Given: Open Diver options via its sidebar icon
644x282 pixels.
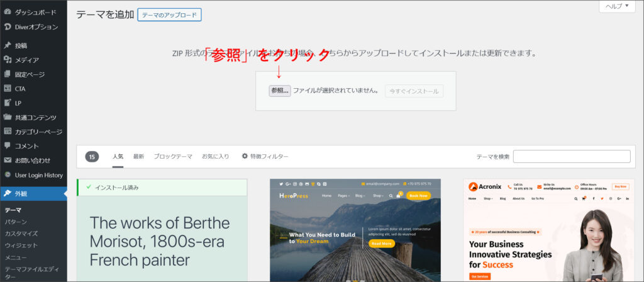Looking at the screenshot, I should coord(8,26).
